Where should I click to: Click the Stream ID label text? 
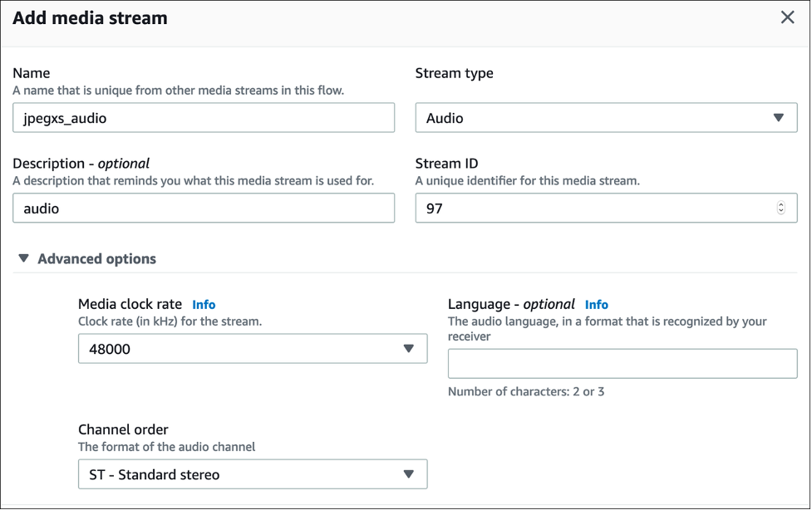click(446, 164)
